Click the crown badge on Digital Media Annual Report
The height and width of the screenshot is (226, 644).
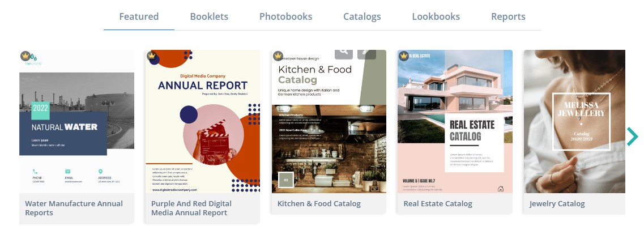point(152,56)
